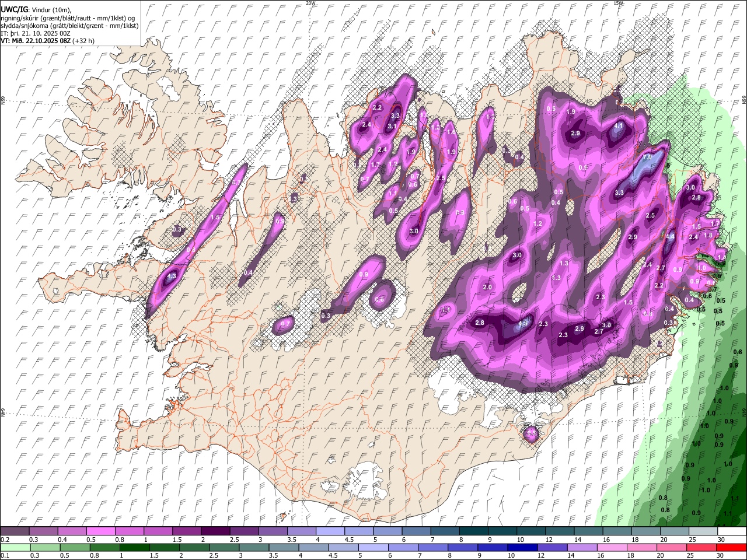Click the palest green 0.1 mm rain legend swatch
The image size is (747, 560).
(x=15, y=547)
